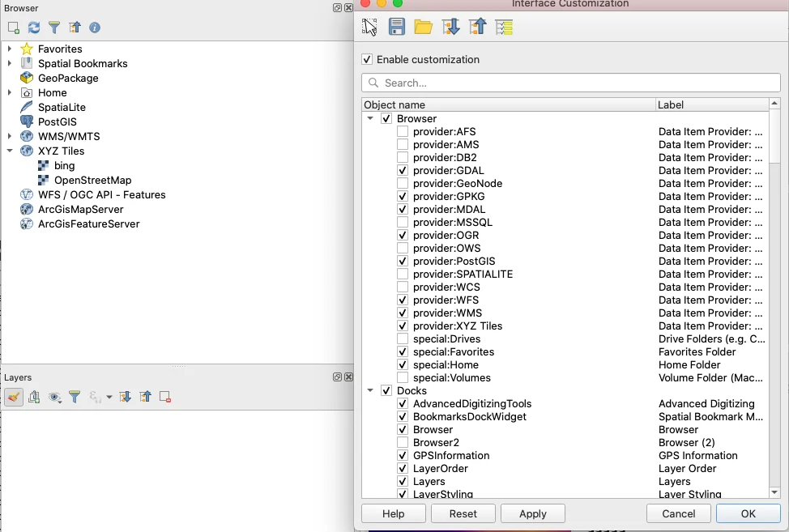Image resolution: width=789 pixels, height=532 pixels.
Task: Click the Browser panel info icon
Action: click(95, 28)
